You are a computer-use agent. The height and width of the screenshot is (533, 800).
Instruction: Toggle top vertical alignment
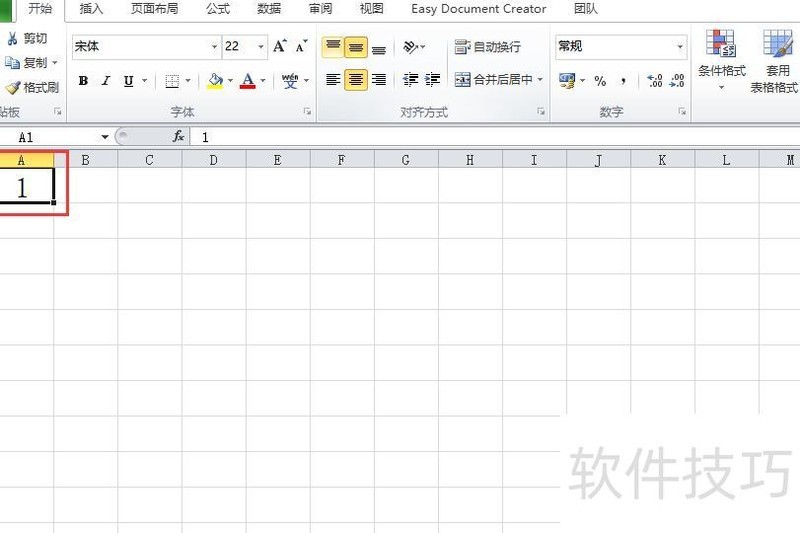333,47
